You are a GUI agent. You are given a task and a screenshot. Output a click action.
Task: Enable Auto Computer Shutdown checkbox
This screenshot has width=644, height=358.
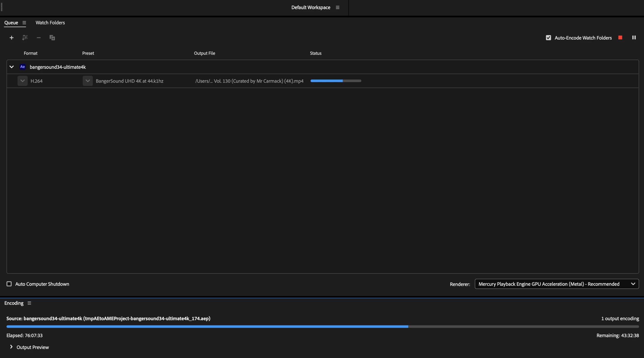point(9,284)
